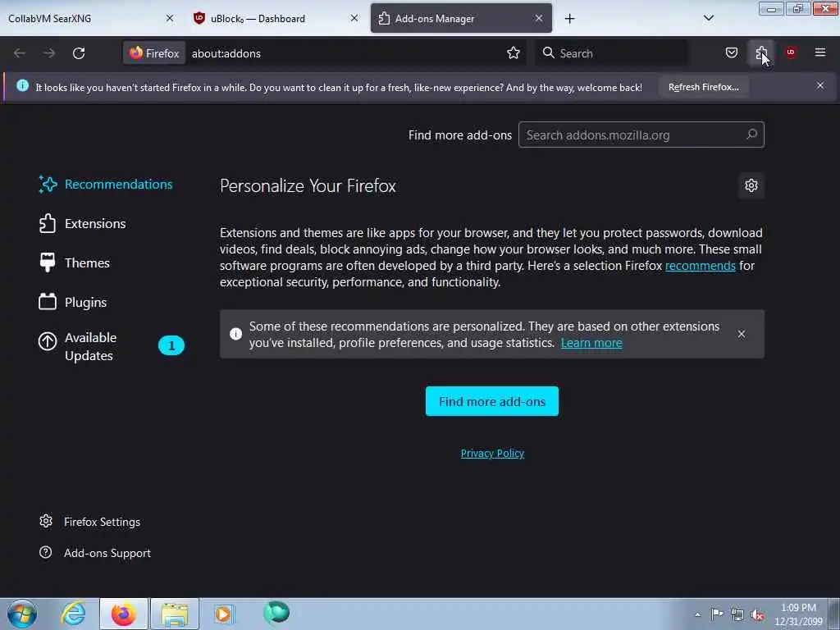Click the Personalize Your Firefox heading
840x630 pixels.
point(308,186)
